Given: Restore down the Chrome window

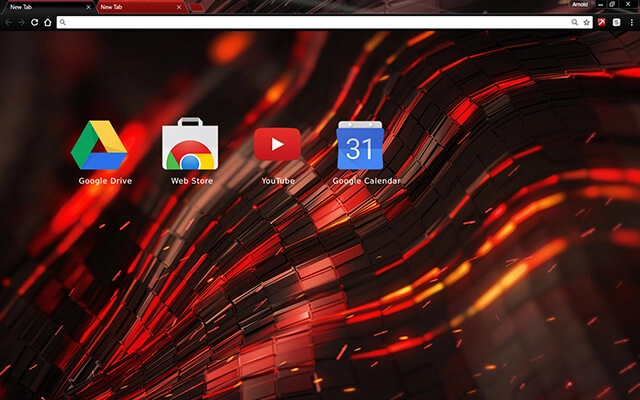Looking at the screenshot, I should tap(612, 4).
